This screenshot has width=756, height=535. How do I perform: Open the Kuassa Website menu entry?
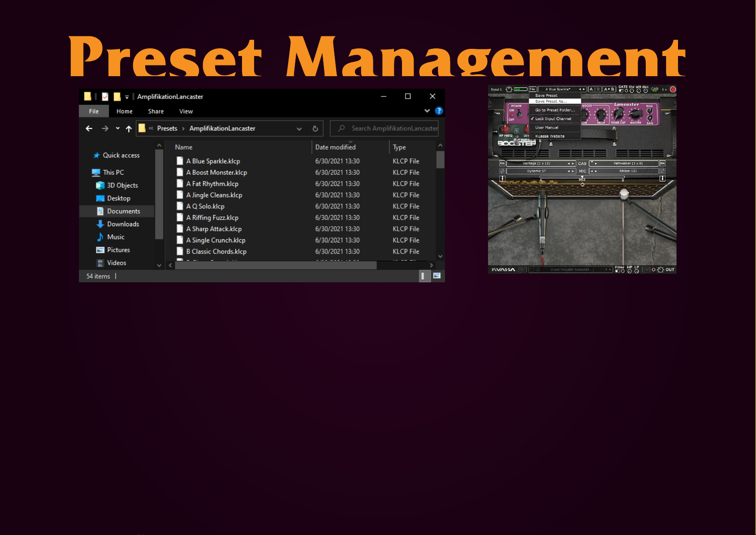(x=555, y=136)
